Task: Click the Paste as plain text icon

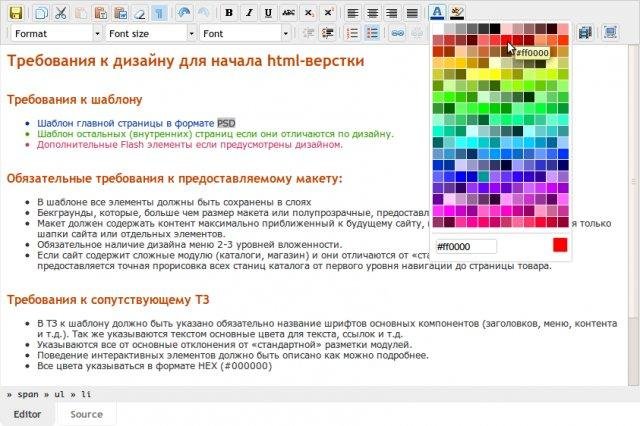Action: 100,13
